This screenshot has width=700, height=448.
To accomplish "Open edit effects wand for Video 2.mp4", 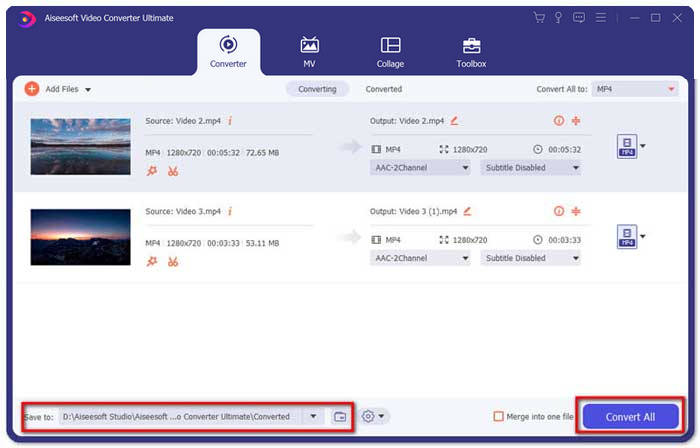I will (152, 171).
